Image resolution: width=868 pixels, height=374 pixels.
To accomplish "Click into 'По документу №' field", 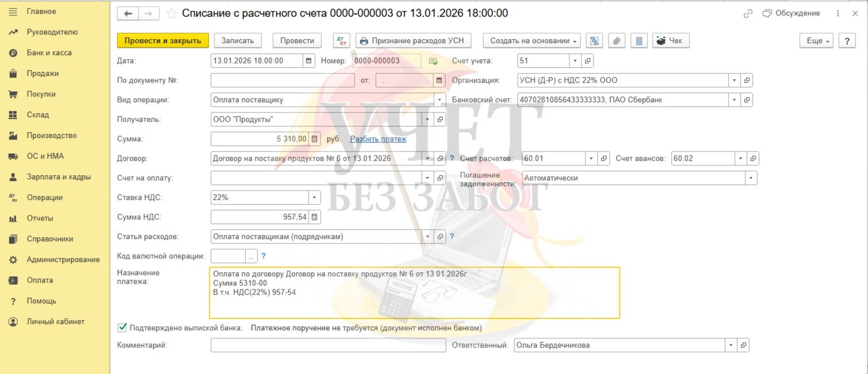I will 283,80.
